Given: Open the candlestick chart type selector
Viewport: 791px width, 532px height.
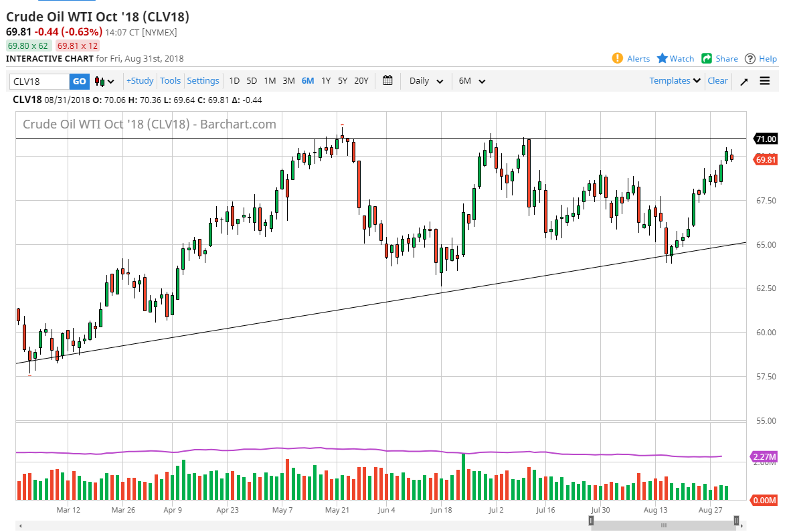Looking at the screenshot, I should pyautogui.click(x=104, y=81).
